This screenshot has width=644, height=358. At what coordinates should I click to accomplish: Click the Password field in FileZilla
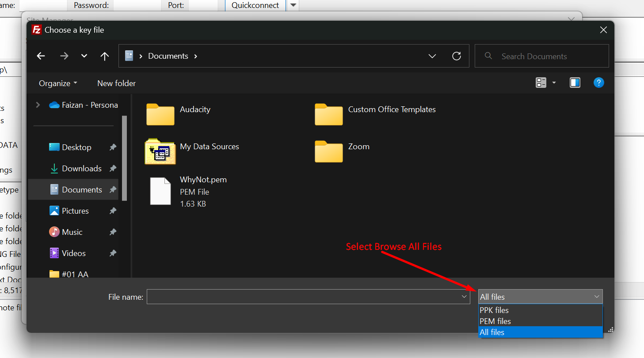click(137, 5)
